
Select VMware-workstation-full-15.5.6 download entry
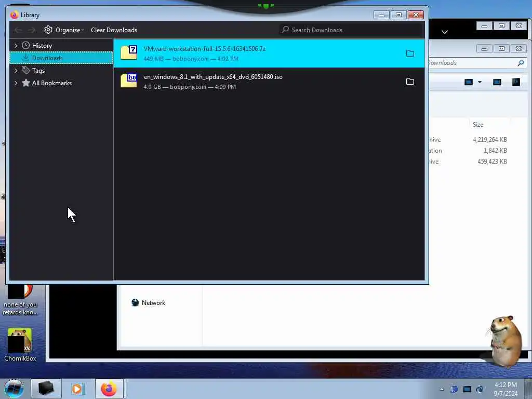pyautogui.click(x=269, y=54)
